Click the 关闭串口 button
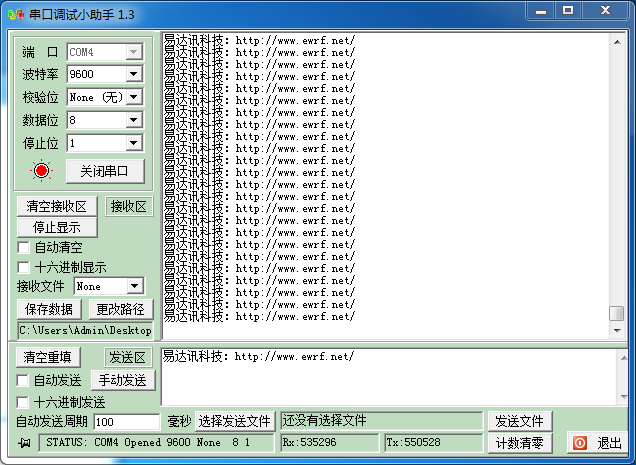Screen dimensions: 636x465 pyautogui.click(x=105, y=171)
